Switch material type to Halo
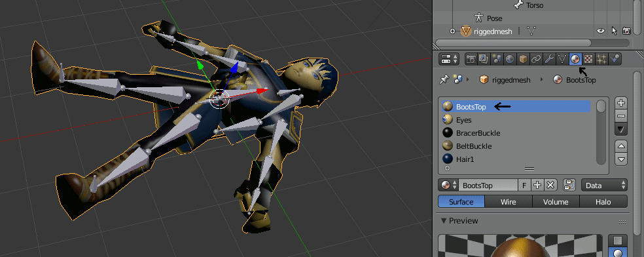The image size is (644, 257). pos(603,202)
